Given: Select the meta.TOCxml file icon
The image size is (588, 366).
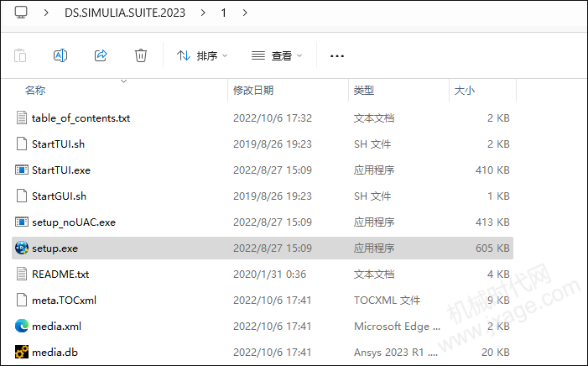Looking at the screenshot, I should click(x=22, y=300).
